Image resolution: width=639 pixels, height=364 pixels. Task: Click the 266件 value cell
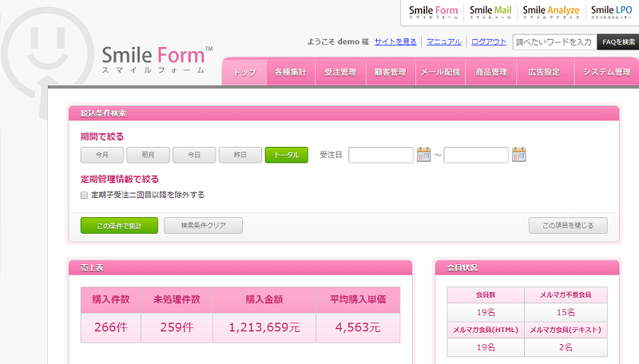(x=111, y=328)
